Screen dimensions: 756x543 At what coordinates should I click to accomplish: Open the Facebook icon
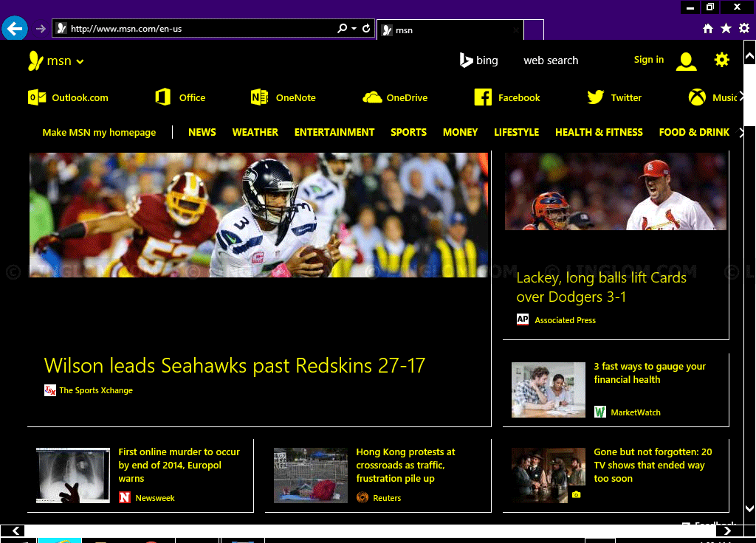pyautogui.click(x=483, y=97)
